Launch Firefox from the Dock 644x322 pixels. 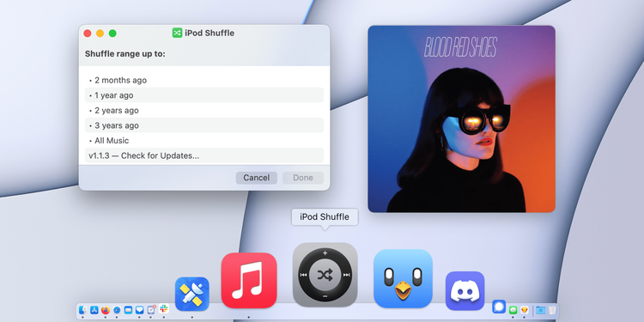pyautogui.click(x=106, y=310)
